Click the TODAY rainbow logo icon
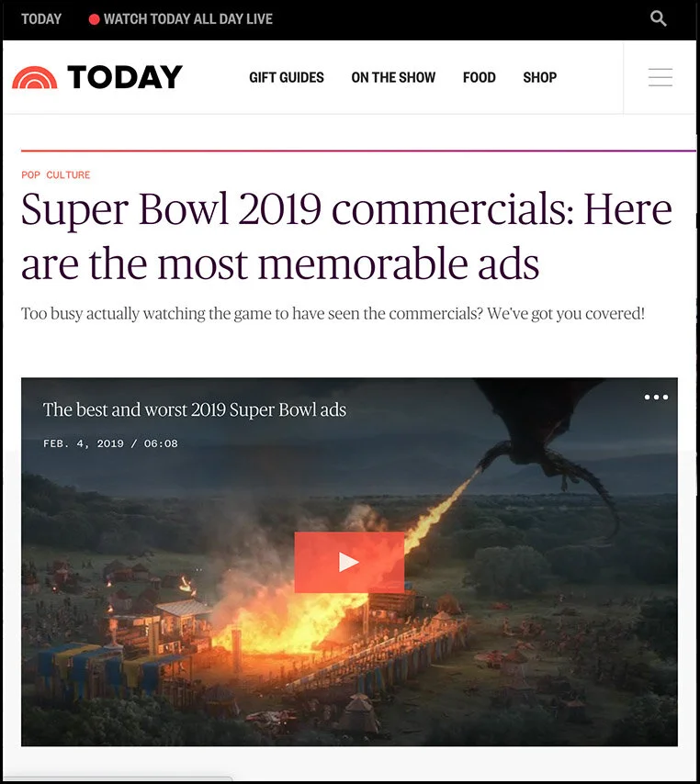 [35, 77]
